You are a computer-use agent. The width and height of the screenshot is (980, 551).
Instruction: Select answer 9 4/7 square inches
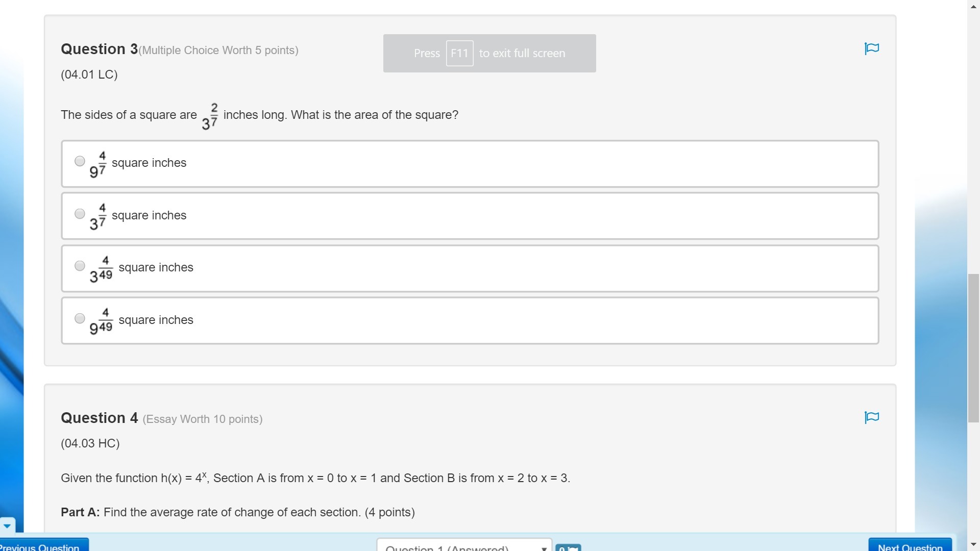[x=80, y=161]
